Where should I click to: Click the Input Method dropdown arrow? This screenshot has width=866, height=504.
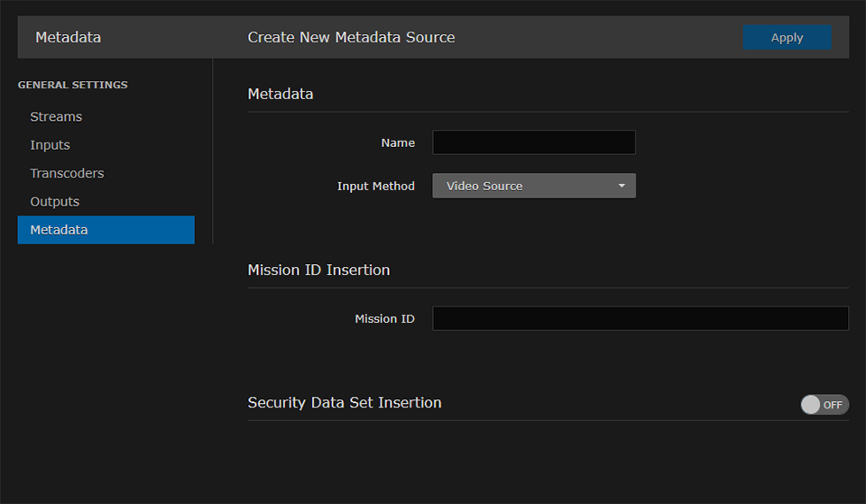click(622, 186)
